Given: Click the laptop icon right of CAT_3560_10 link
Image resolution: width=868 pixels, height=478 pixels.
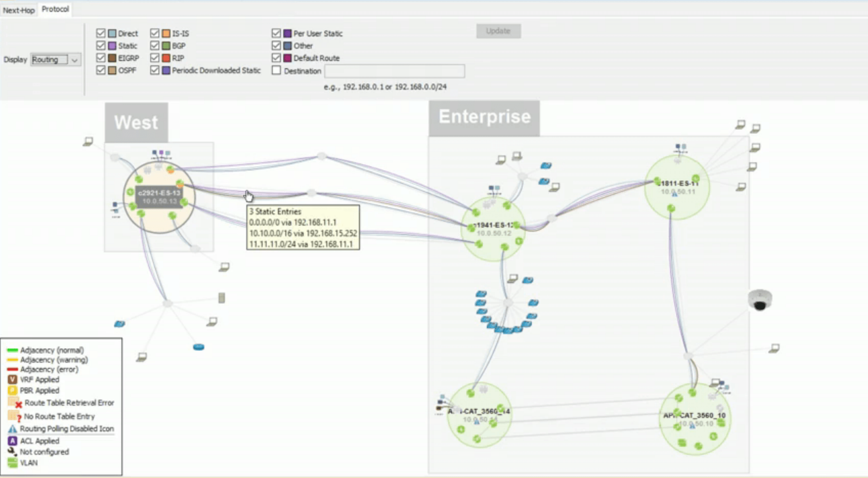Looking at the screenshot, I should pyautogui.click(x=774, y=348).
